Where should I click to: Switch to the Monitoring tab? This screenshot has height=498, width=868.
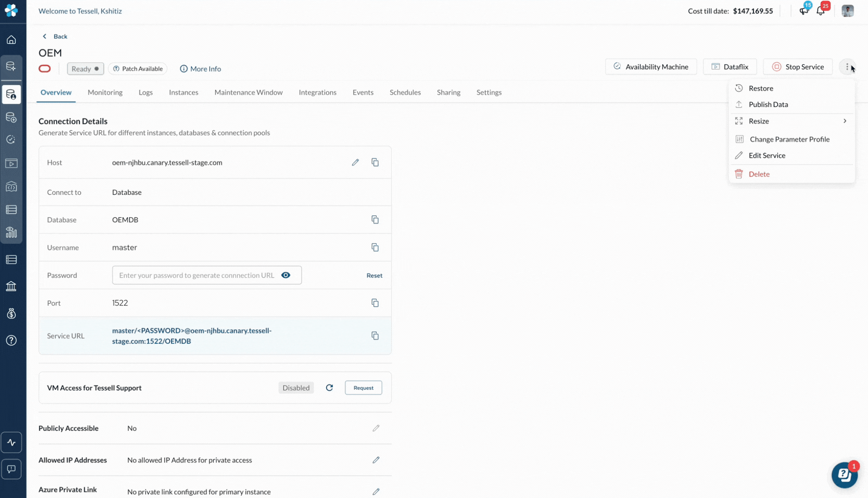pos(105,92)
